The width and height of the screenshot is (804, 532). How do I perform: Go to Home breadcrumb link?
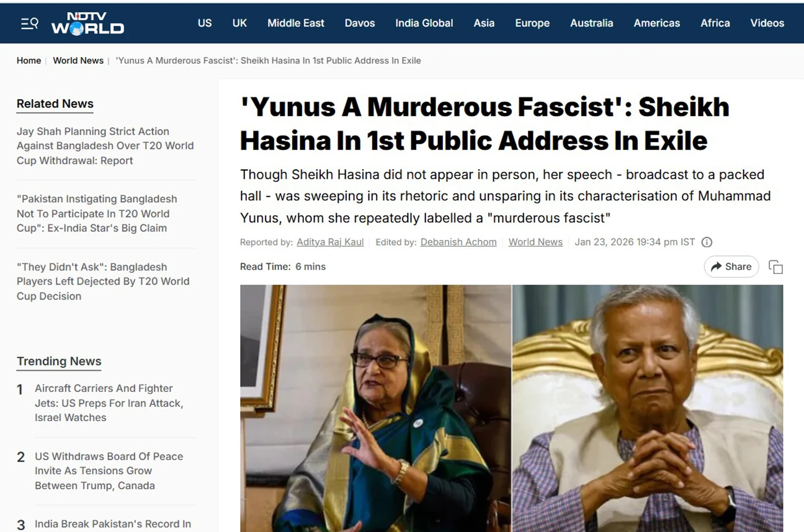pyautogui.click(x=29, y=60)
